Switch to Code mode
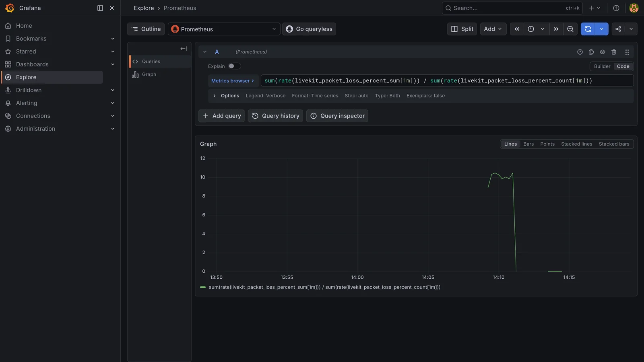 (x=623, y=66)
